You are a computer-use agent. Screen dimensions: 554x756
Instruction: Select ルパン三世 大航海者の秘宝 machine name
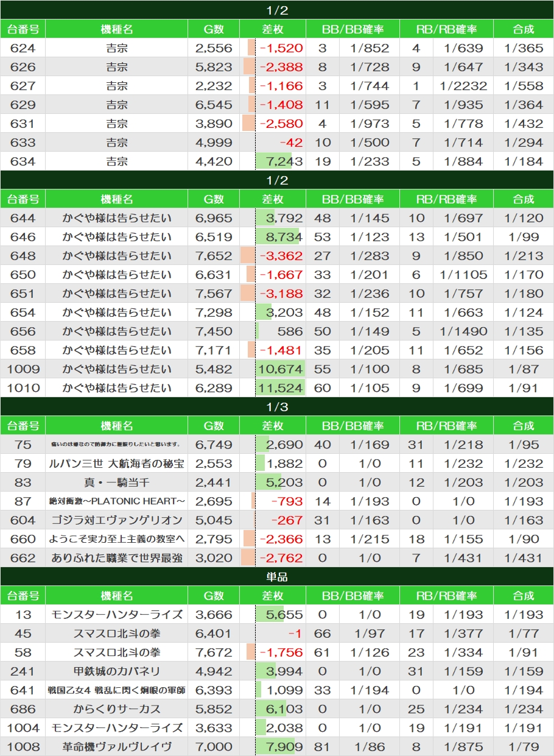click(117, 464)
